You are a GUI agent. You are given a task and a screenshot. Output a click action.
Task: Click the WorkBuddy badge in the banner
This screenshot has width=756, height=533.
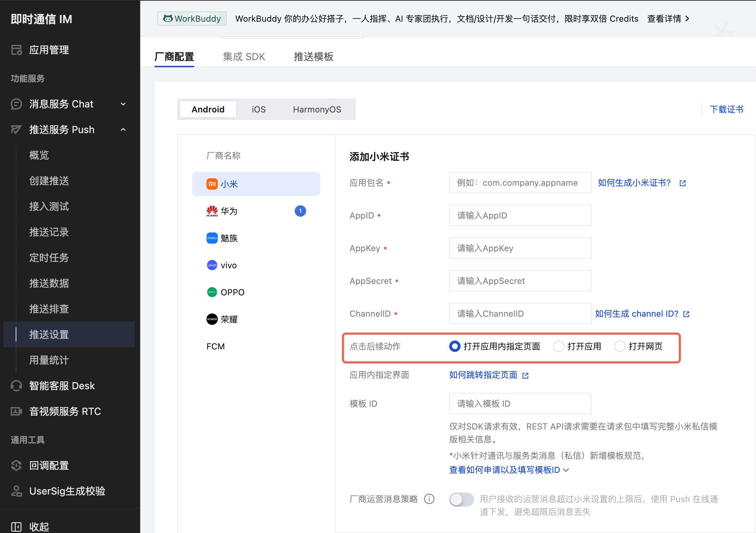192,19
